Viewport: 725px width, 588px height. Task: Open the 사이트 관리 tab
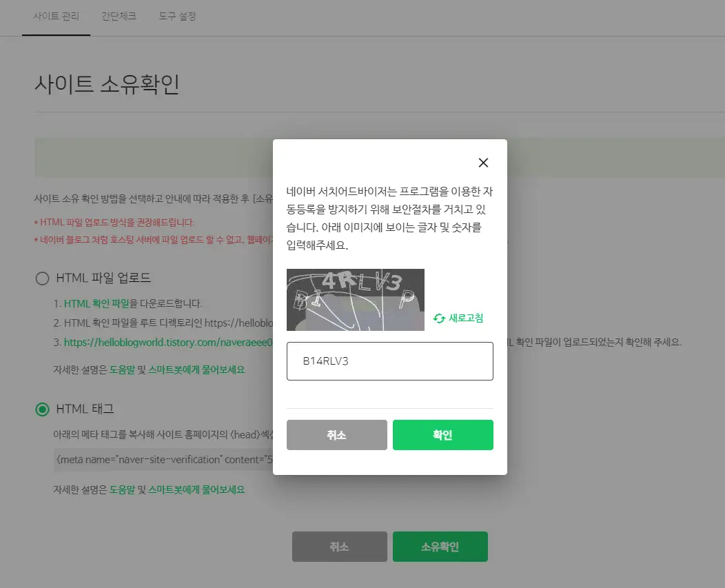(56, 16)
